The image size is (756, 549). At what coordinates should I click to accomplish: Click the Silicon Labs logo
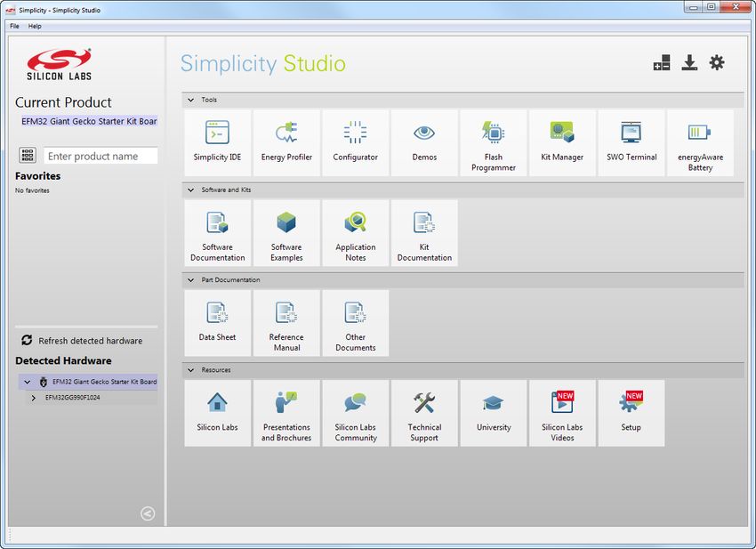[x=59, y=64]
